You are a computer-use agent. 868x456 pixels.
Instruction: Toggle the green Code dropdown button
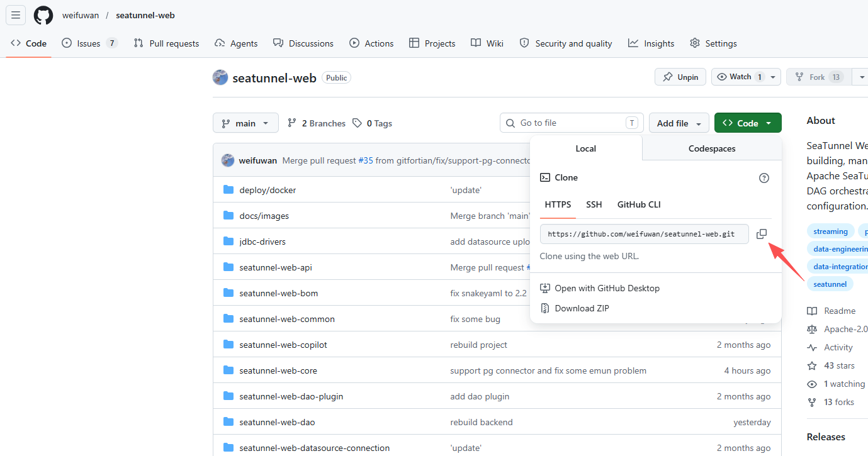748,123
